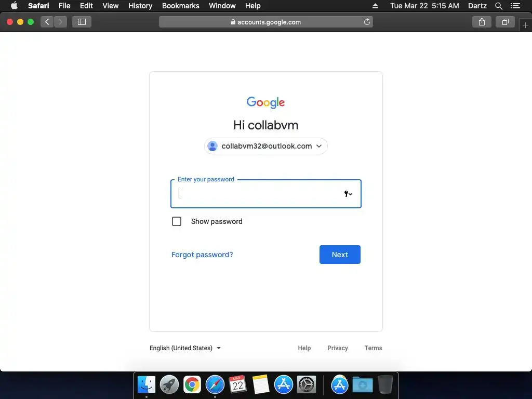Reload the page using refresh icon
Screen dimensions: 532x399
[x=367, y=22]
